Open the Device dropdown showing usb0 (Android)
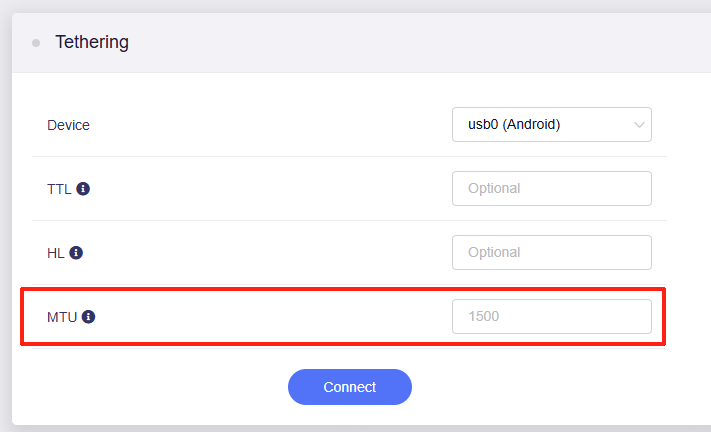This screenshot has width=711, height=432. coord(551,125)
